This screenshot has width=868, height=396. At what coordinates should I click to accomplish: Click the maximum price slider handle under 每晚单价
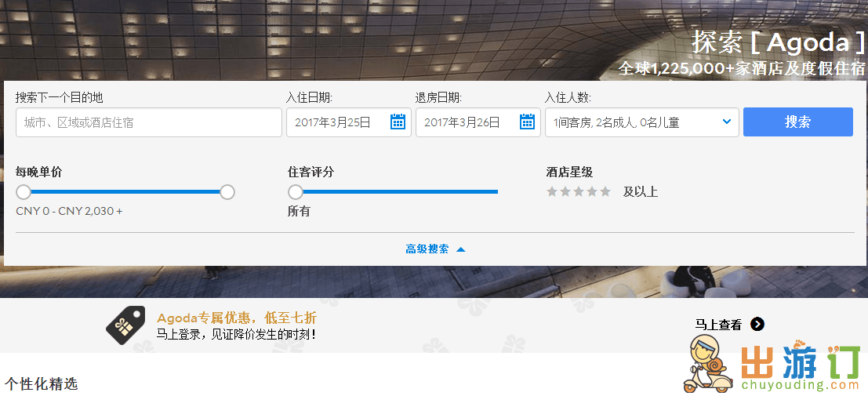click(x=227, y=192)
